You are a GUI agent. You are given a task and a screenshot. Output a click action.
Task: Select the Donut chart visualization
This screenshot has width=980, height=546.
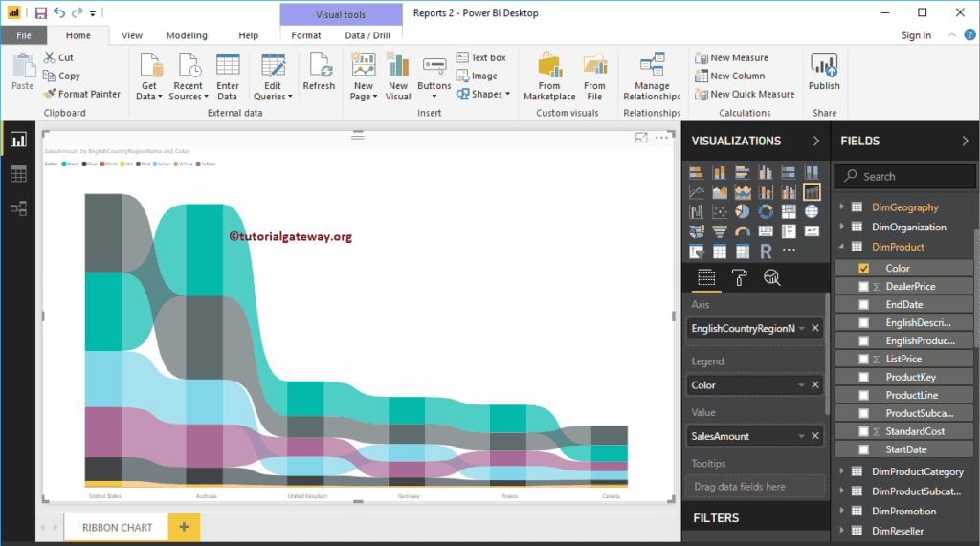[x=766, y=211]
